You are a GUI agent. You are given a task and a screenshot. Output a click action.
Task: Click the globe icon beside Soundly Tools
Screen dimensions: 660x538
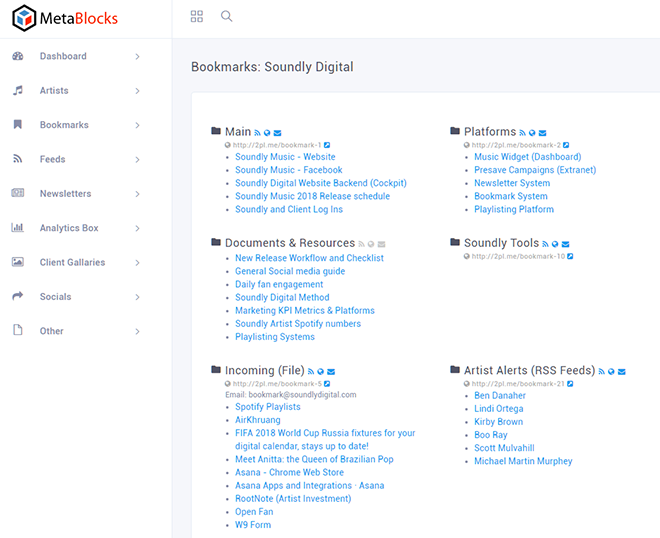click(555, 244)
